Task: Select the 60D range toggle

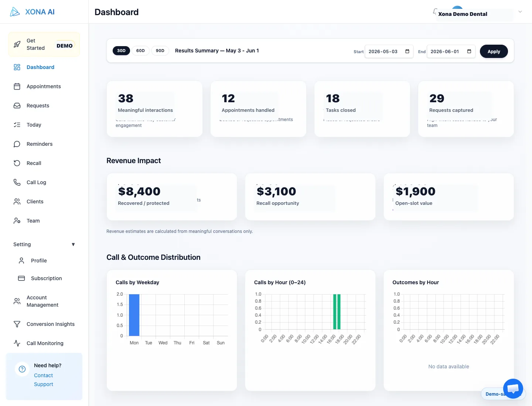Action: click(x=140, y=51)
